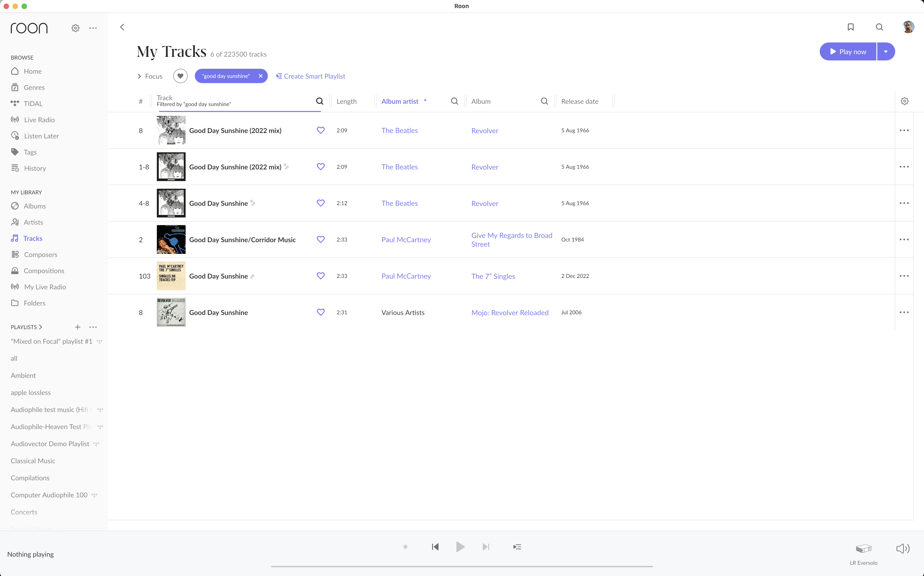This screenshot has height=576, width=924.
Task: Skip to previous track
Action: (x=435, y=547)
